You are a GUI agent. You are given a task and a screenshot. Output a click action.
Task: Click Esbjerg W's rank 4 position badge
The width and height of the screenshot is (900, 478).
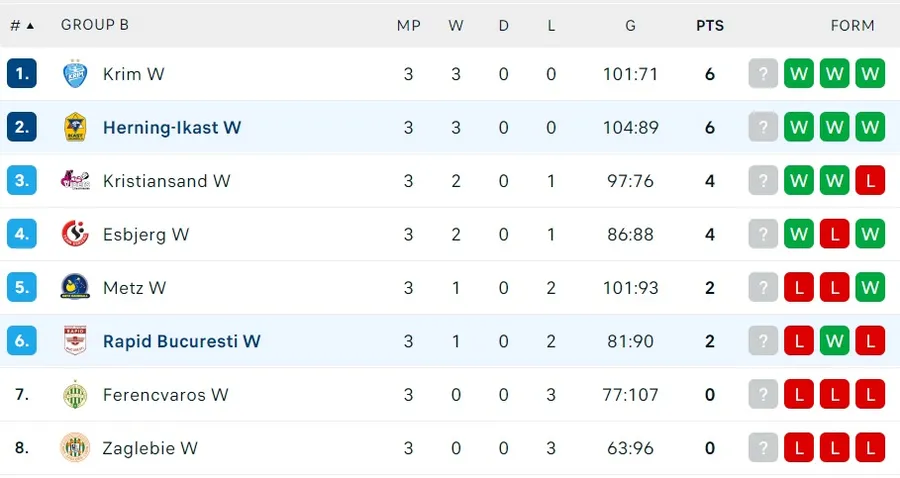(x=22, y=234)
